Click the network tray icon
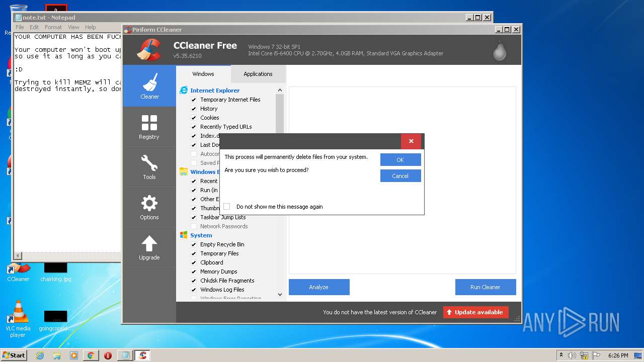Viewport: 644px width, 362px height. point(584,355)
